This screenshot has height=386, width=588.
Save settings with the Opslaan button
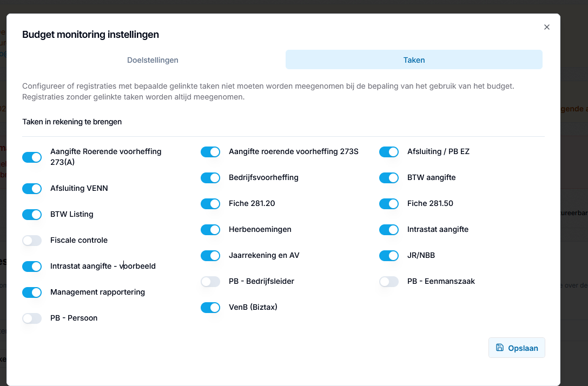coord(517,348)
